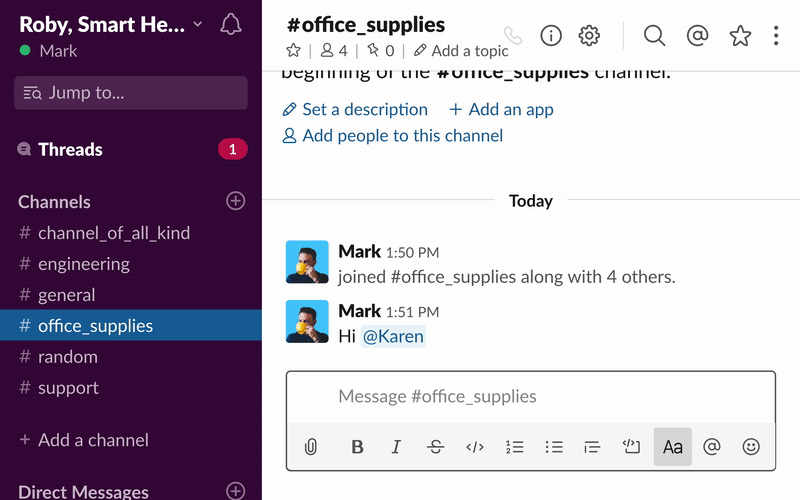Open the Threads view
This screenshot has height=500, width=800.
(x=70, y=150)
